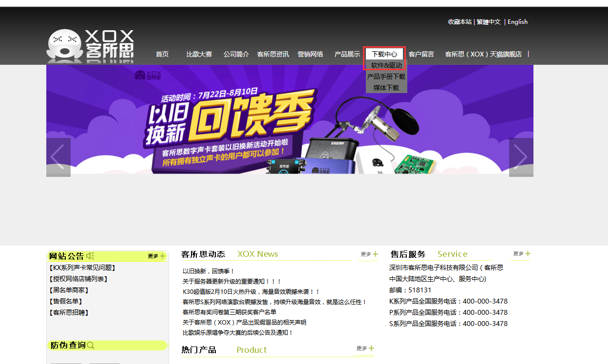Viewport: 608px width, 364px height.
Task: Show the previous banner slide arrow
Action: click(x=58, y=157)
